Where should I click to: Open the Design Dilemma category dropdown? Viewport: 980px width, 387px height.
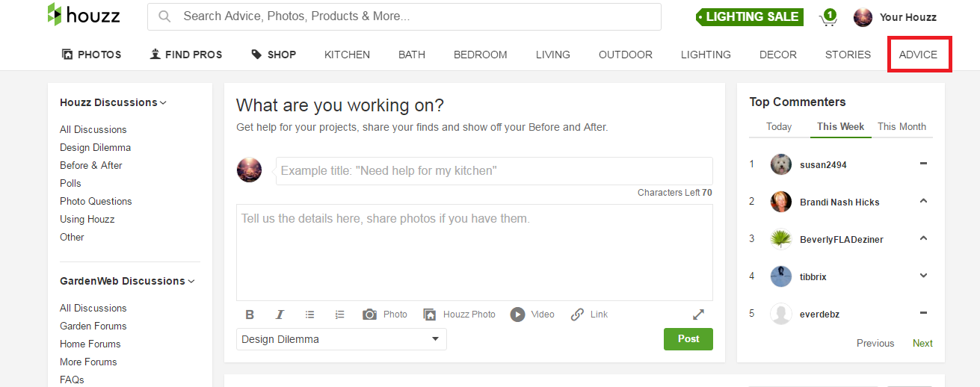(342, 339)
